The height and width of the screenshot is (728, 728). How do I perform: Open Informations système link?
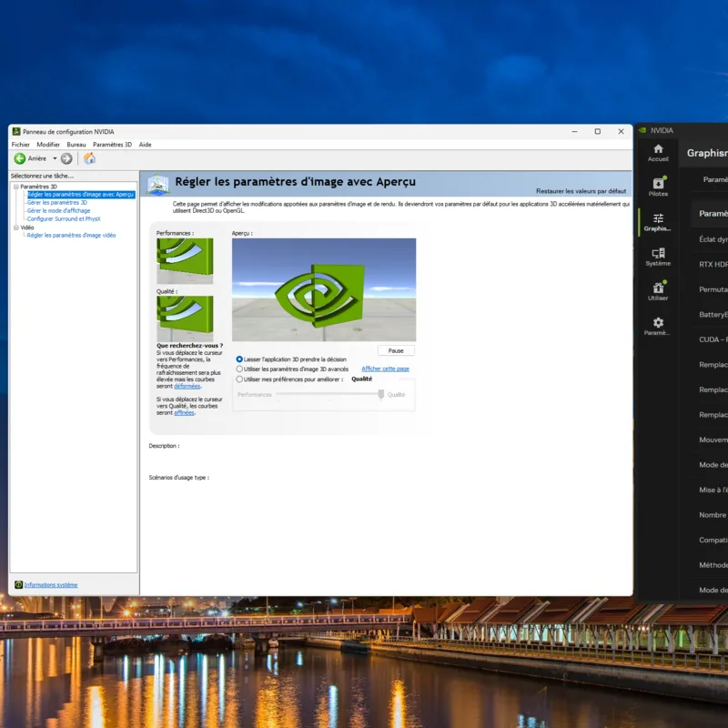point(51,585)
